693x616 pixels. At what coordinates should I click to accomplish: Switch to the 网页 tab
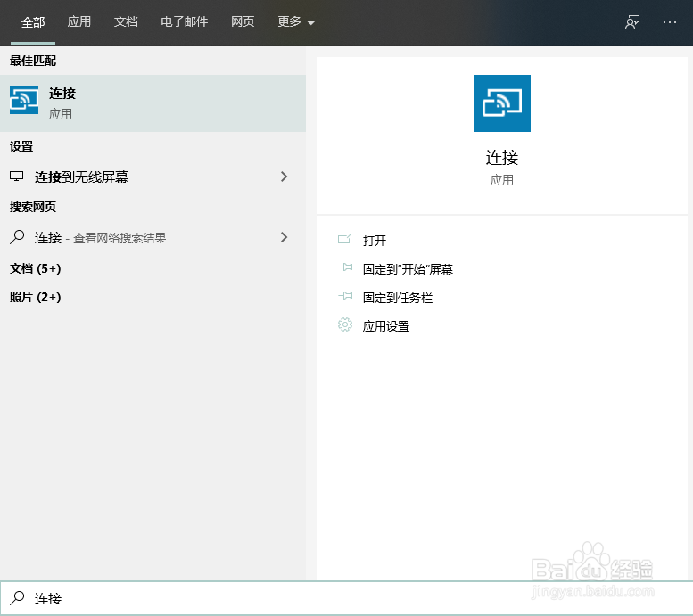coord(243,21)
